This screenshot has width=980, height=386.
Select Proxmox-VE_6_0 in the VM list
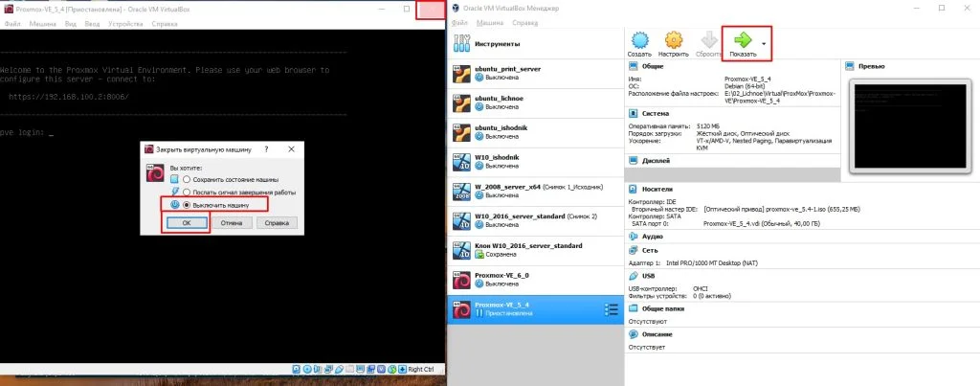point(536,280)
